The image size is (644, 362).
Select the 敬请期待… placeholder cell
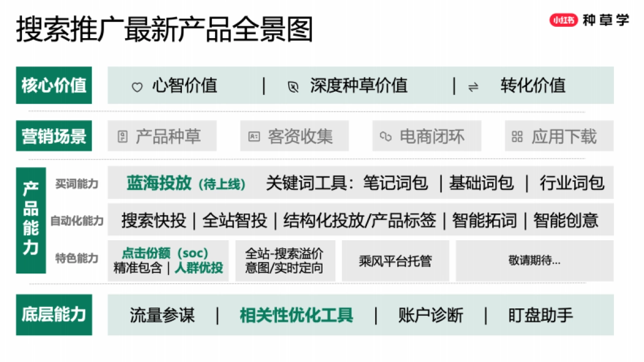pyautogui.click(x=535, y=261)
